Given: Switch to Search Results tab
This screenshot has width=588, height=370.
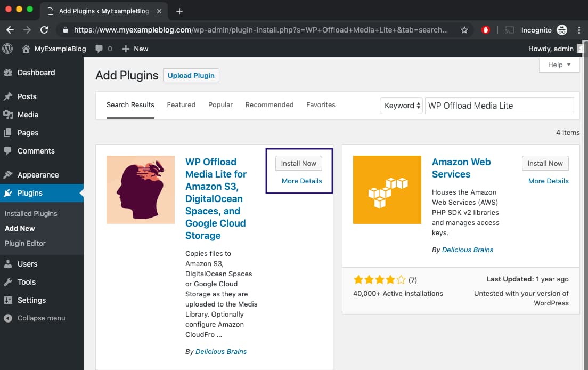Looking at the screenshot, I should 130,104.
